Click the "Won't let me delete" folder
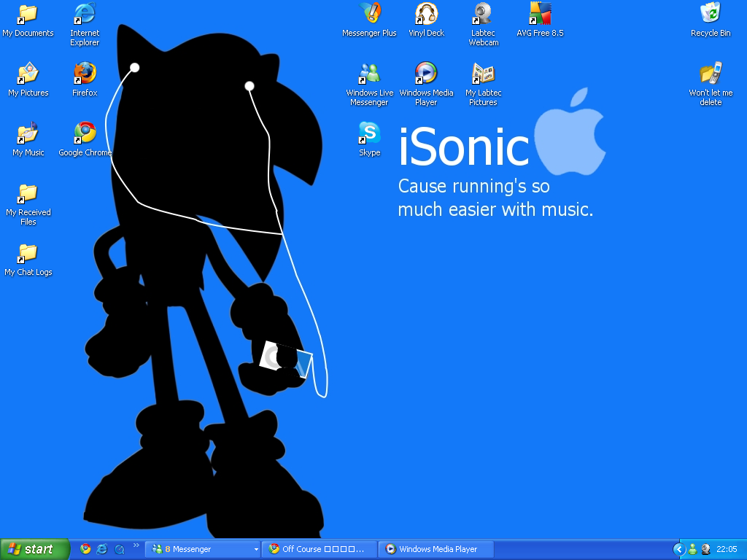This screenshot has width=747, height=560. point(711,85)
